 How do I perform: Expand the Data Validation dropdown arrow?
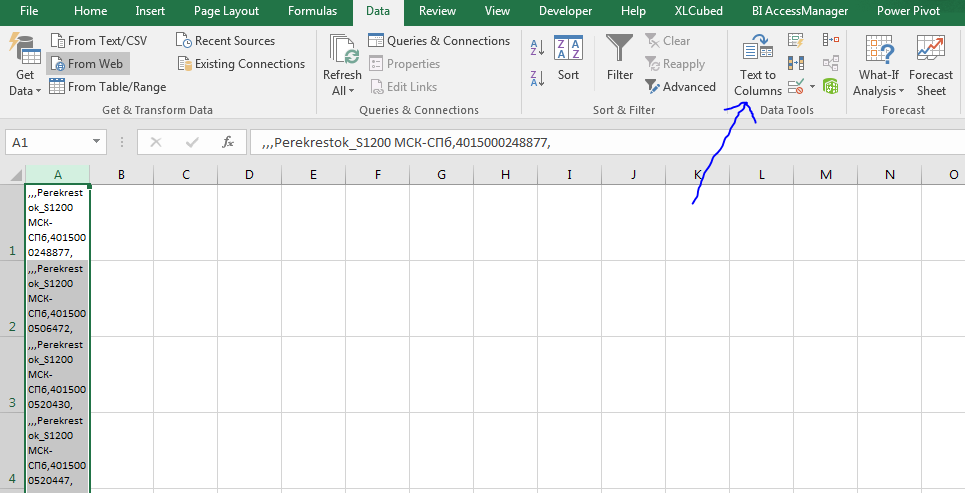pos(812,86)
